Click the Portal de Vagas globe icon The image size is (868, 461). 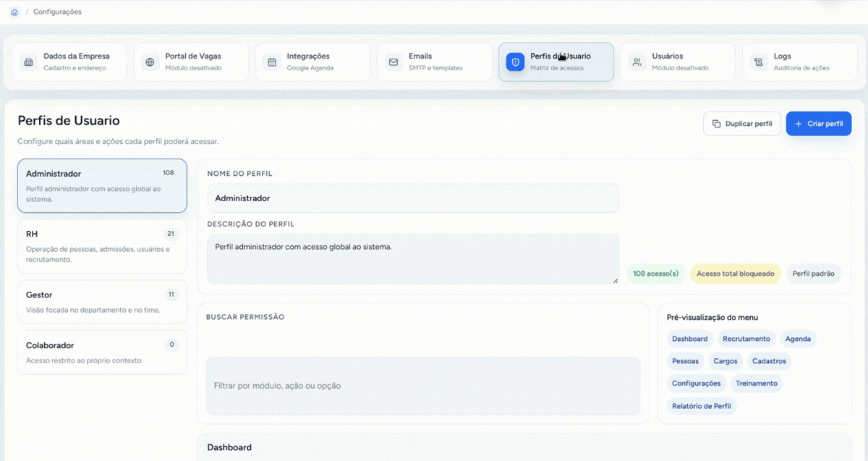click(150, 62)
